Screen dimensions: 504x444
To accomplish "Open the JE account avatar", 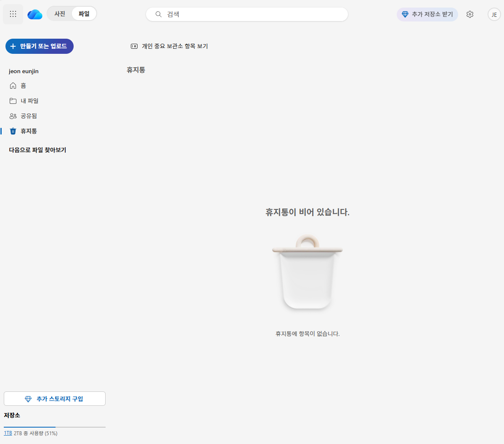I will [x=494, y=14].
